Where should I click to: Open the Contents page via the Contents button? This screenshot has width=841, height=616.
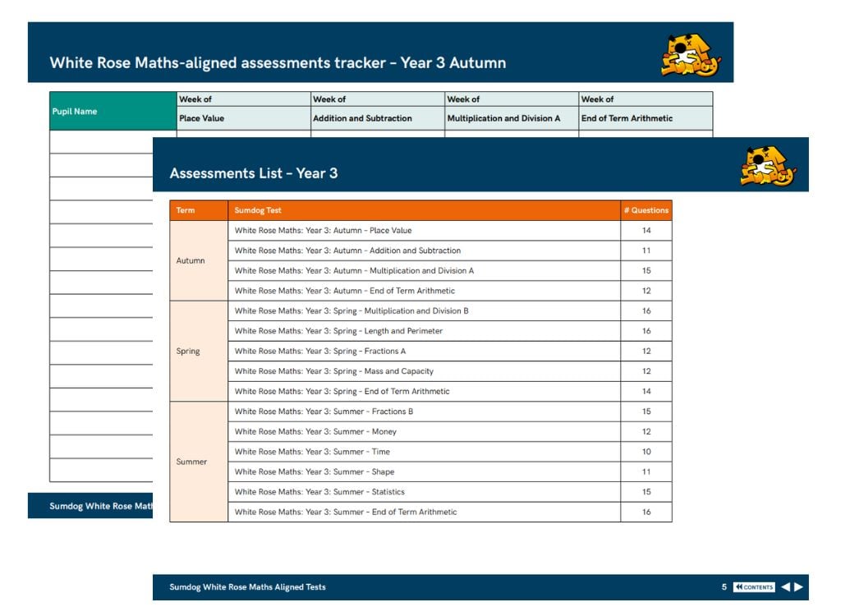(x=753, y=586)
